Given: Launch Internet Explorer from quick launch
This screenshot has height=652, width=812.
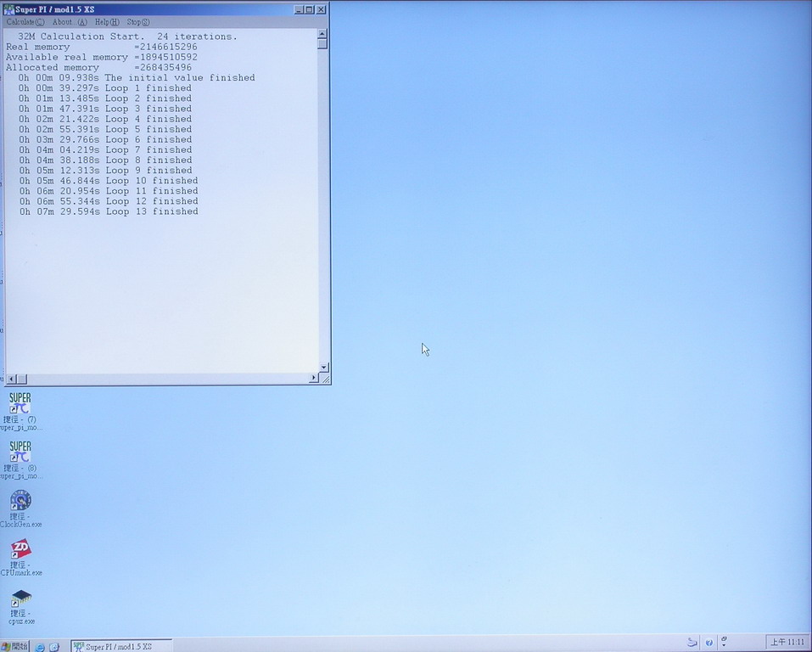Looking at the screenshot, I should point(40,647).
